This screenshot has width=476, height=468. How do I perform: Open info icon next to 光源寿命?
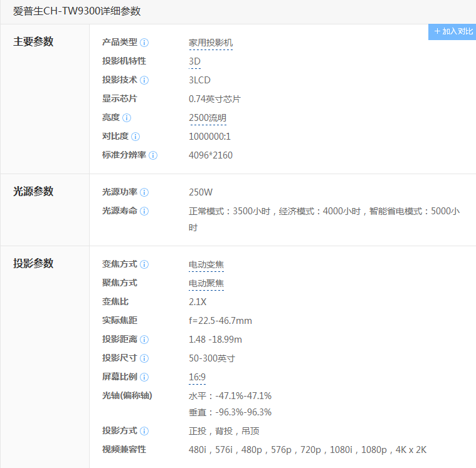144,211
